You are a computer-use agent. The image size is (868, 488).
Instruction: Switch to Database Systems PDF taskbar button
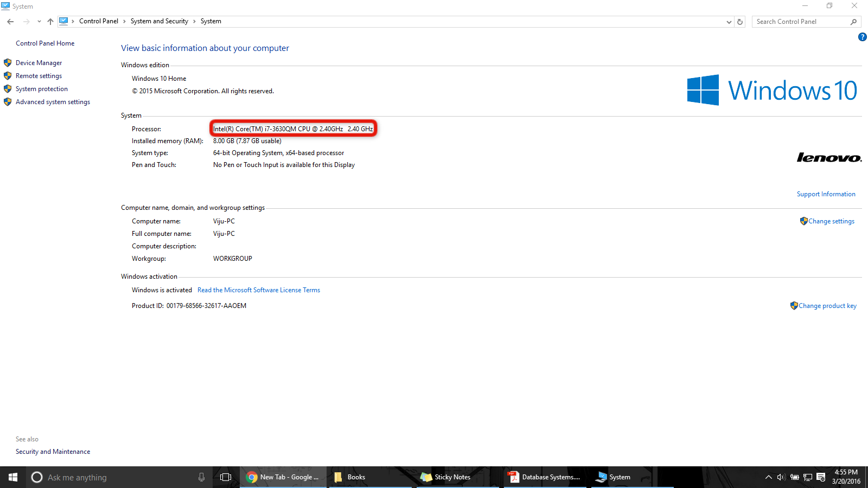(x=545, y=477)
